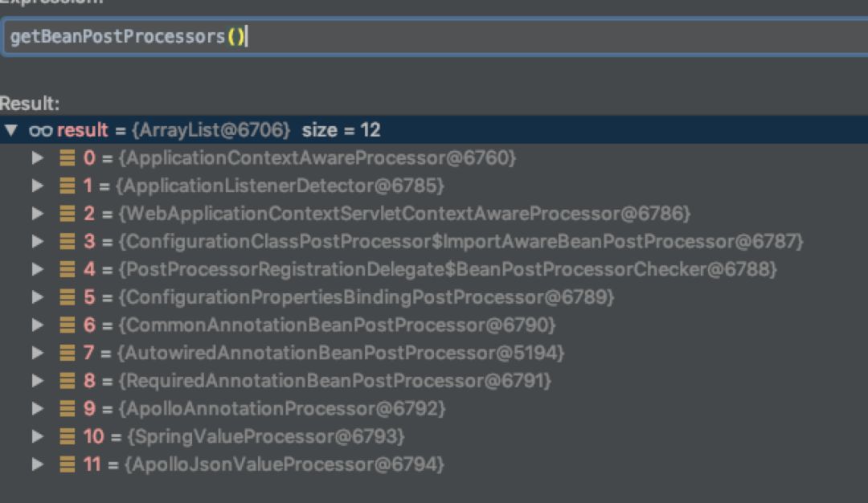Expand element 11 ApolloJsonValueProcessor

coord(37,464)
